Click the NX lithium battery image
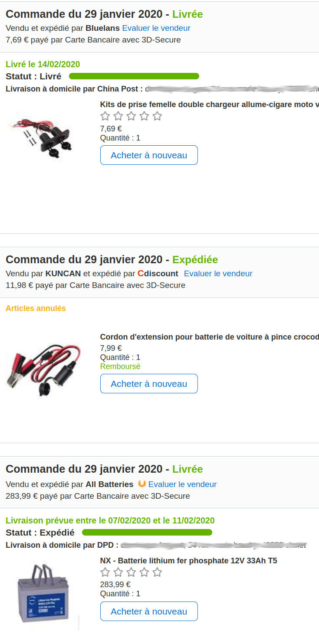 coord(43,592)
